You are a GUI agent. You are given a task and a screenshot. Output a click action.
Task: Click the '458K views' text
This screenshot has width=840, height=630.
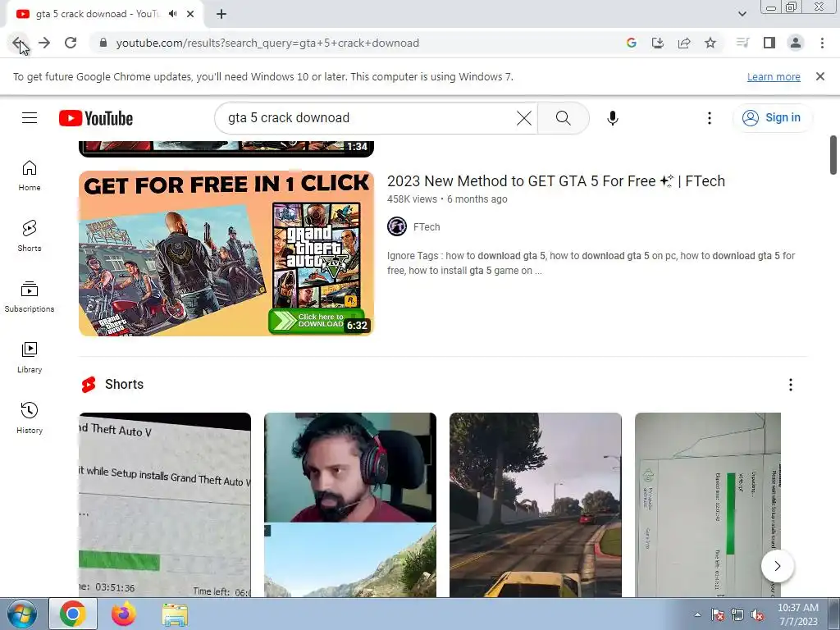(412, 199)
